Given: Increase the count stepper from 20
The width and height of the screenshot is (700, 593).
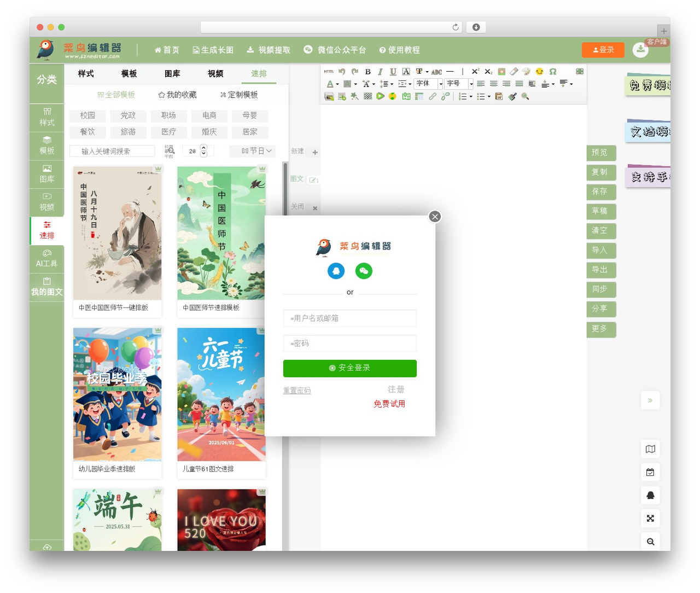Looking at the screenshot, I should [x=203, y=148].
